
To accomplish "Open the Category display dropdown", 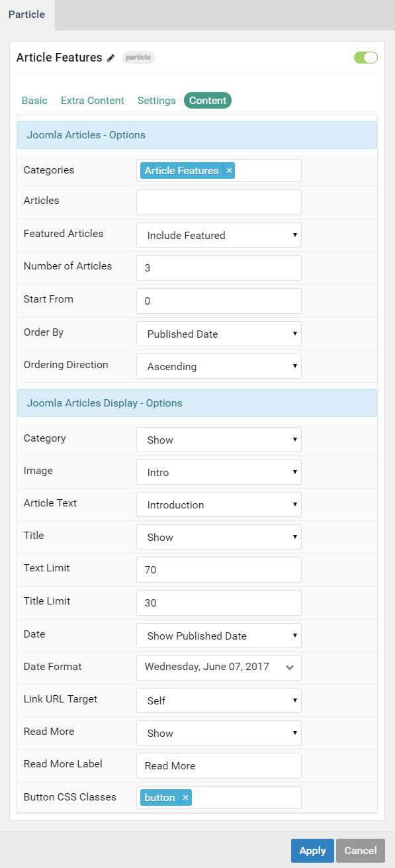I will coord(219,440).
